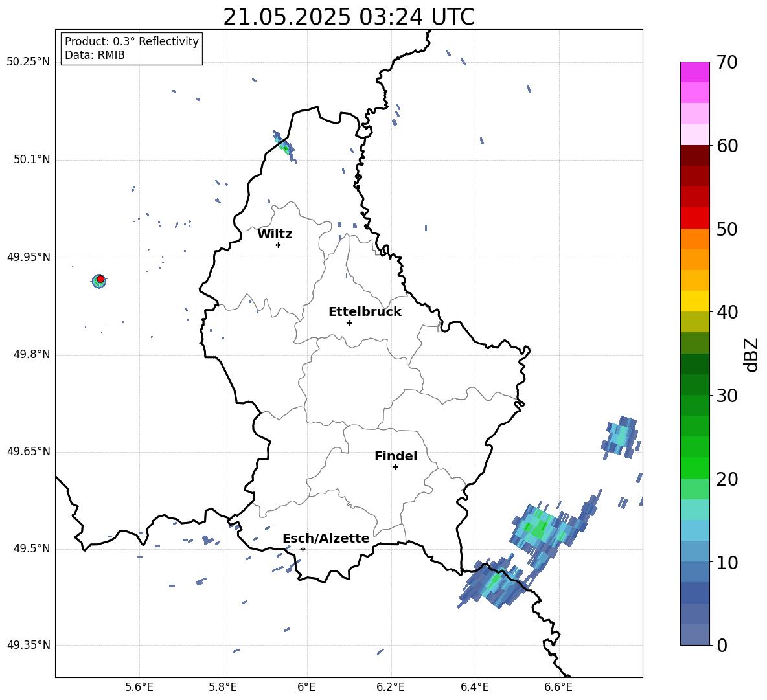This screenshot has width=767, height=700.
Task: Click the colorbar tick label 20
Action: coord(727,479)
